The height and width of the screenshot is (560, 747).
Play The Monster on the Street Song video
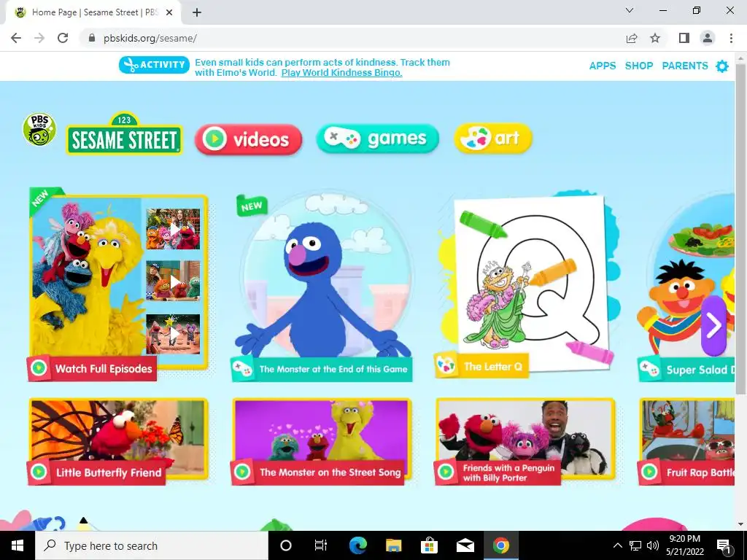322,440
